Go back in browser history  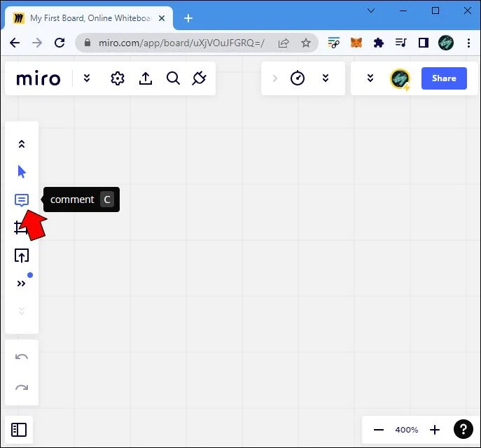tap(15, 43)
